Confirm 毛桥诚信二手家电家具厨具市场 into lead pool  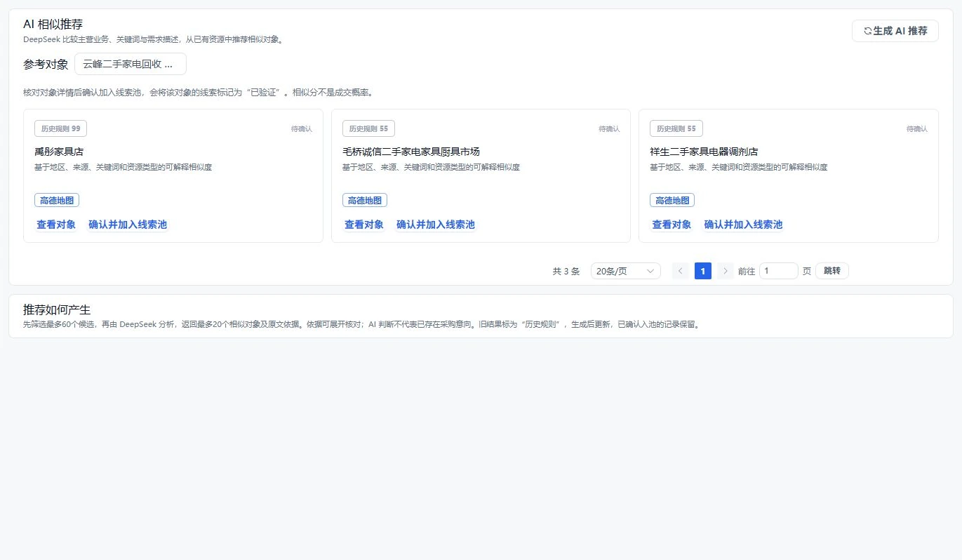click(436, 225)
